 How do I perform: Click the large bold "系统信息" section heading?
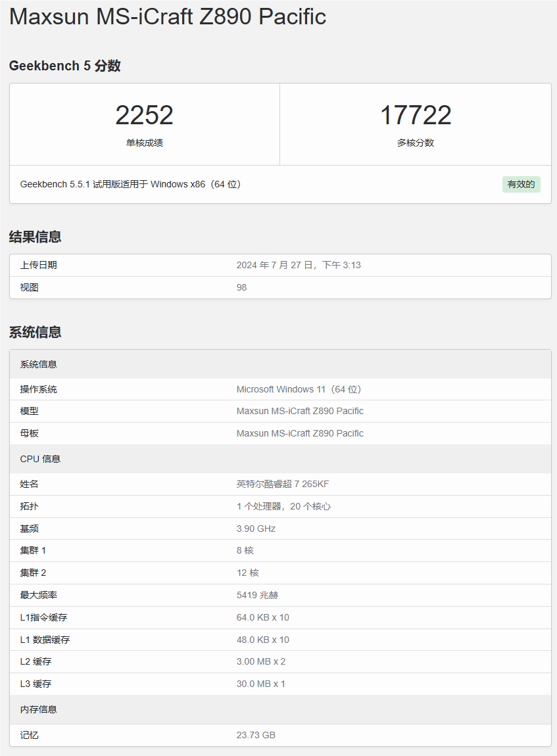point(36,332)
